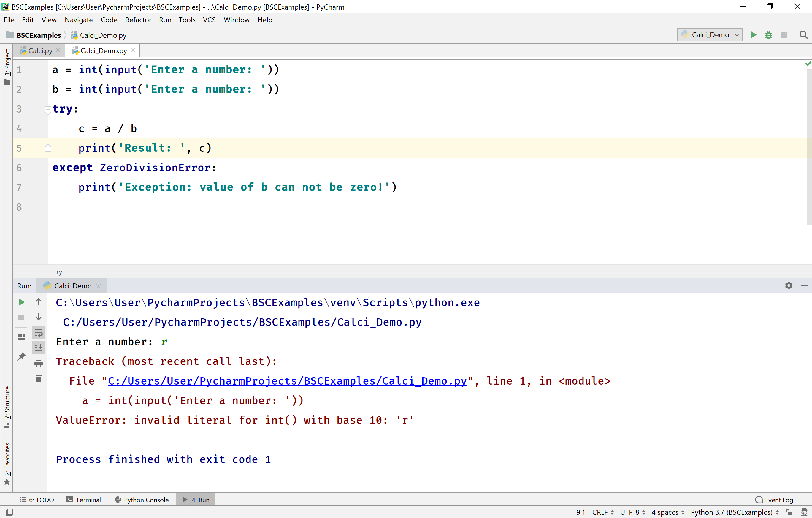Image resolution: width=812 pixels, height=518 pixels.
Task: Print the console output
Action: coord(39,364)
